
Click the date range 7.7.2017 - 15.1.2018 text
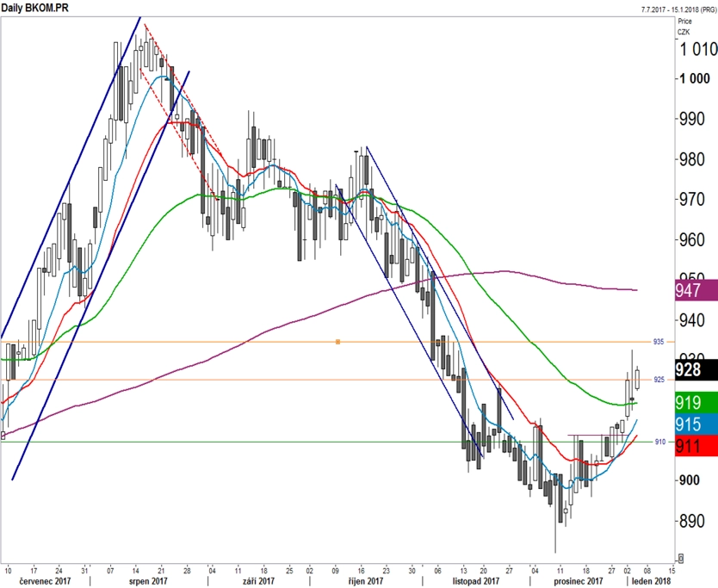pos(678,9)
